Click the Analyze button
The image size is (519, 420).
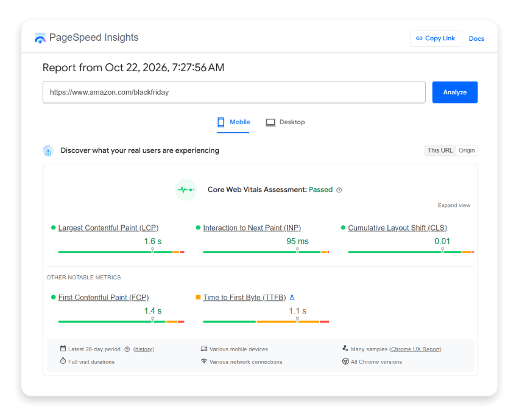[455, 93]
